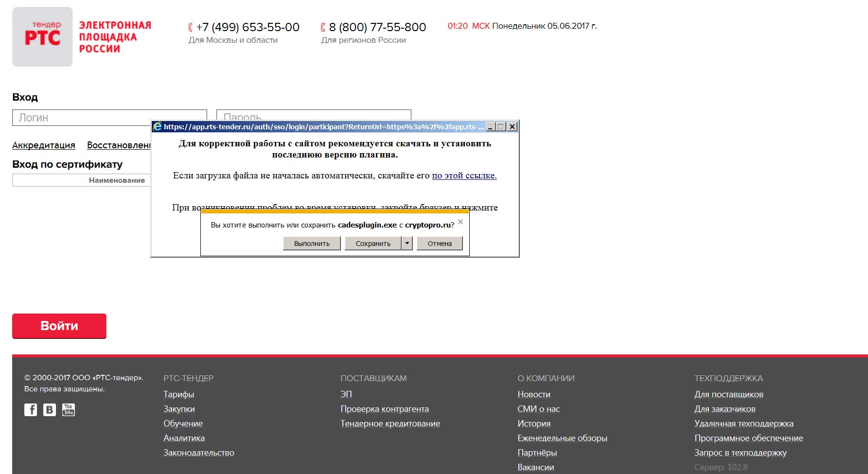Open Тарифы in the footer
Viewport: 868px width, 474px height.
[x=178, y=394]
